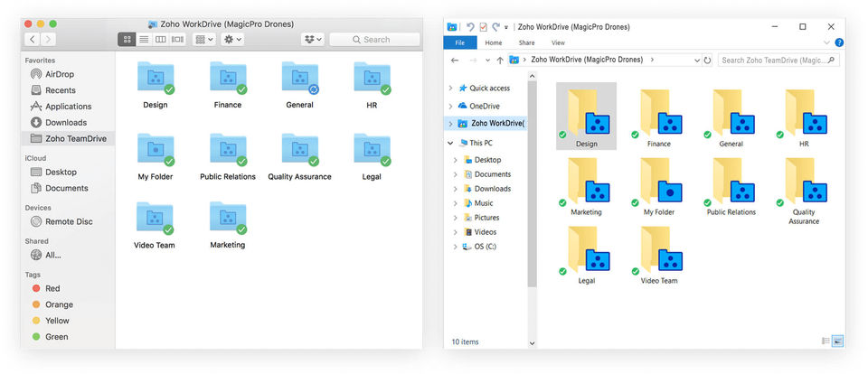Image resolution: width=868 pixels, height=374 pixels.
Task: Open Explorer help question mark
Action: tap(839, 42)
